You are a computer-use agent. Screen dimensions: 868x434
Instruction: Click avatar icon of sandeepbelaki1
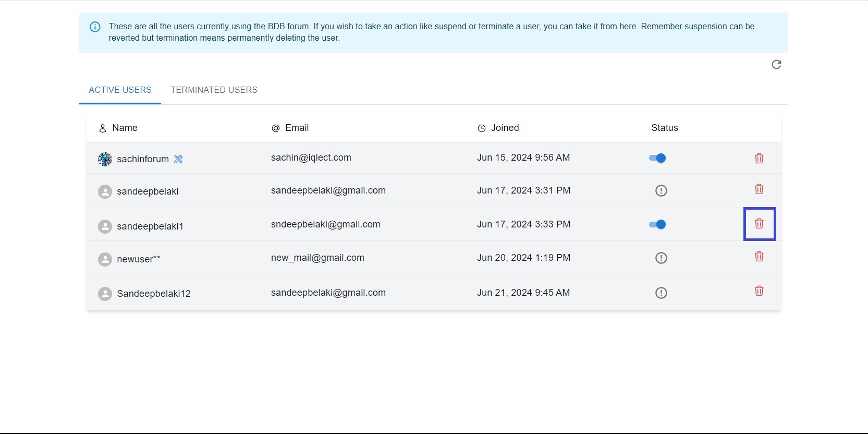click(x=105, y=226)
